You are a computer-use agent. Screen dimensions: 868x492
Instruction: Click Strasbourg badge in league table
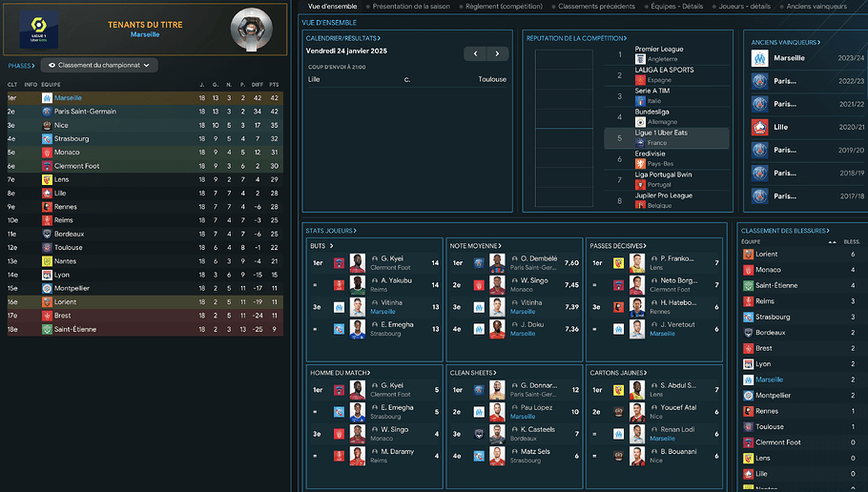pyautogui.click(x=47, y=139)
